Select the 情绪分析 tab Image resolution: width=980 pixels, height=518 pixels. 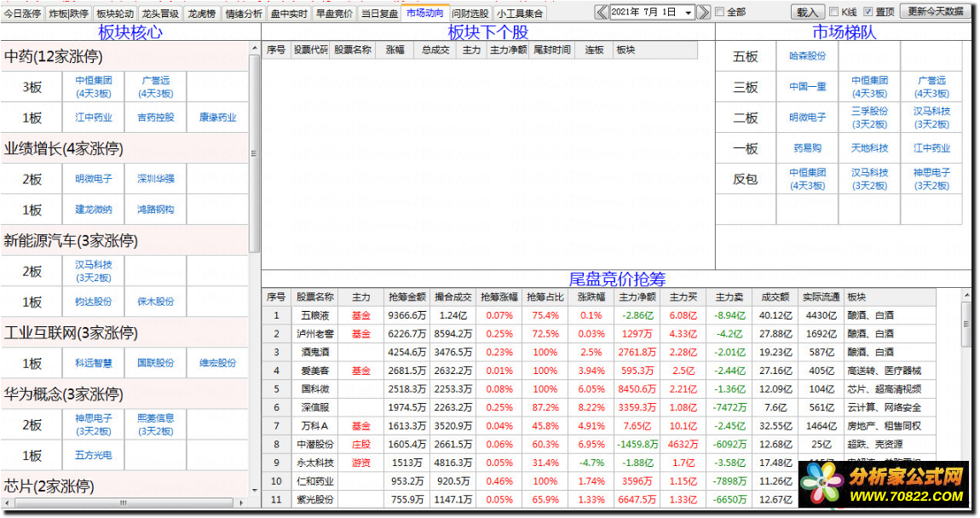coord(244,13)
